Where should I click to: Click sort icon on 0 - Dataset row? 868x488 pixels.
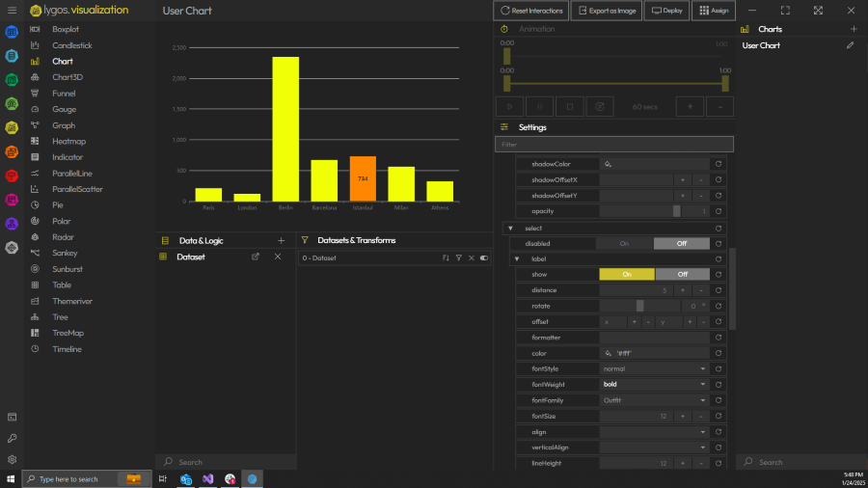pos(446,258)
